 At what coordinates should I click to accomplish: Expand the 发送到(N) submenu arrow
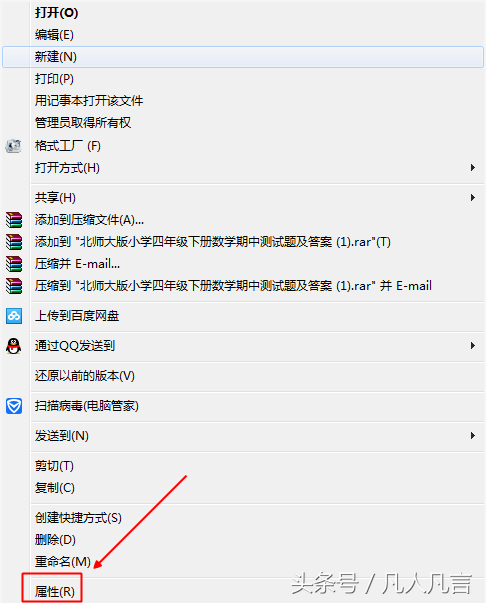[473, 436]
